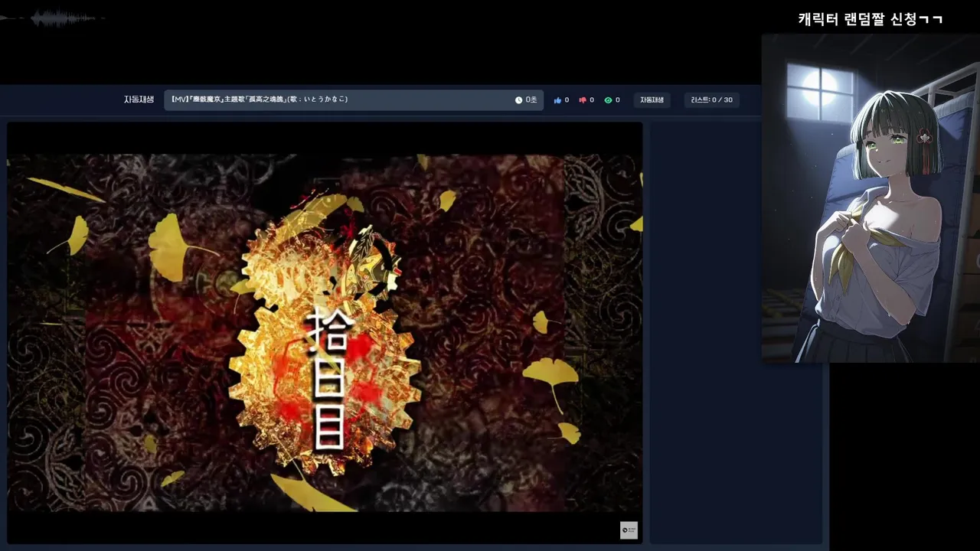The width and height of the screenshot is (980, 551).
Task: Click the 리스트: 0 / 30 button
Action: (712, 100)
